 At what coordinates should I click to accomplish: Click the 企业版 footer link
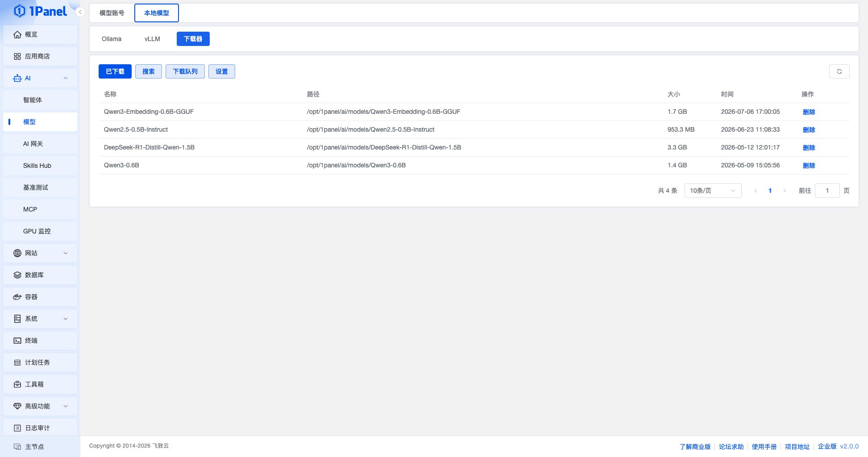click(x=827, y=446)
